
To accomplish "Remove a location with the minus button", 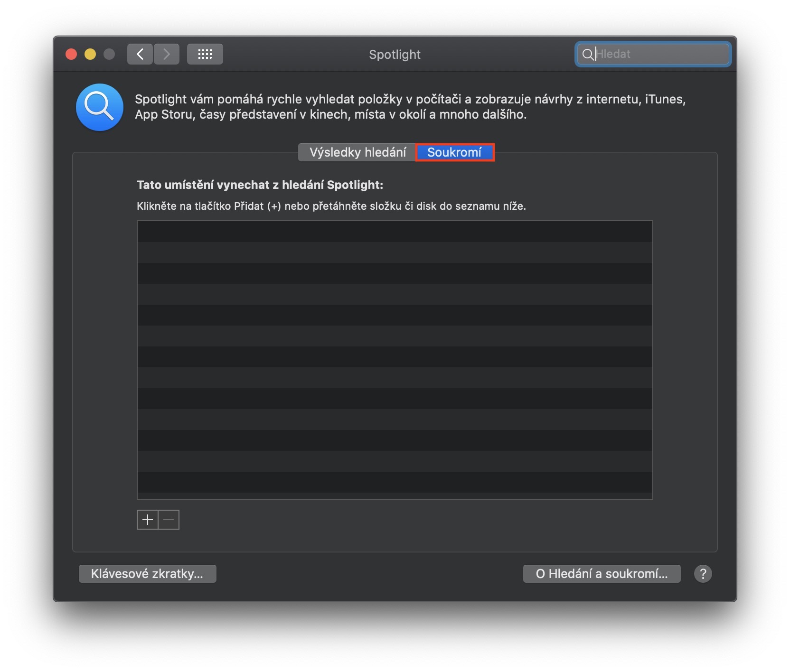I will [x=169, y=520].
